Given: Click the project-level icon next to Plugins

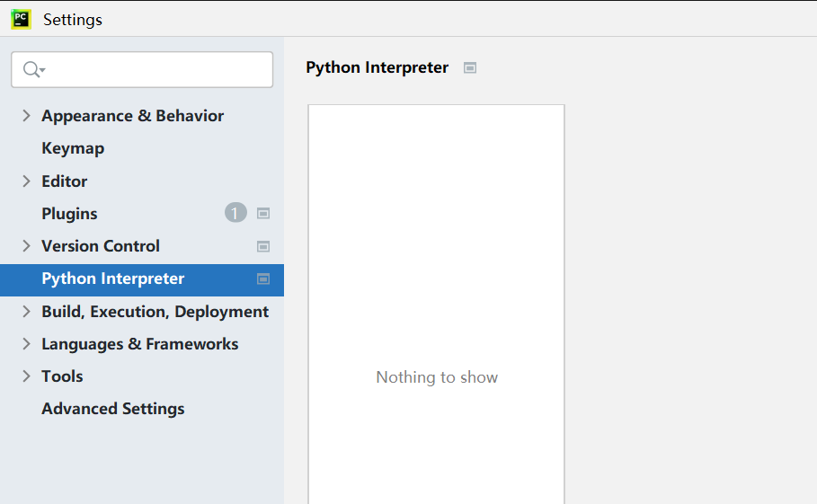Looking at the screenshot, I should tap(263, 214).
